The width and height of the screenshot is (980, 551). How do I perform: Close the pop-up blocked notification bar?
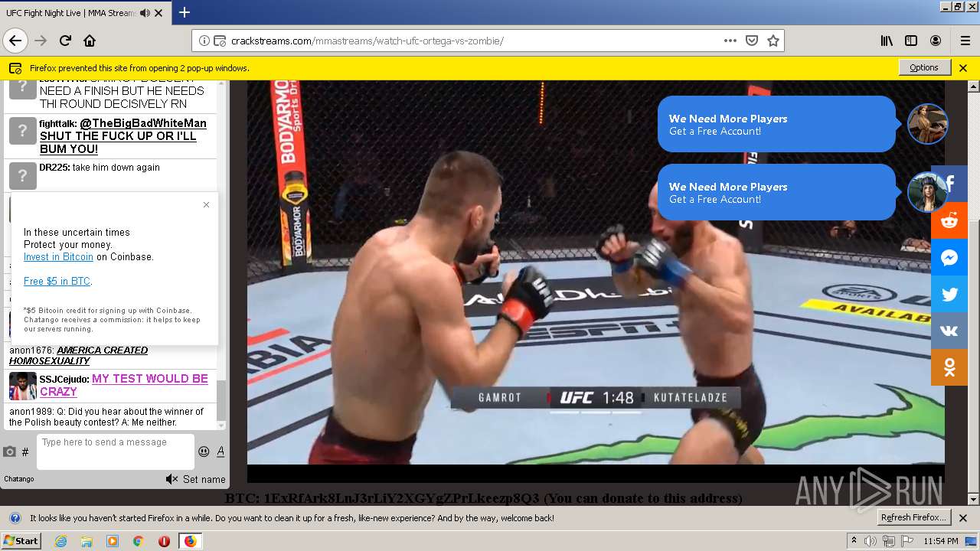coord(963,67)
